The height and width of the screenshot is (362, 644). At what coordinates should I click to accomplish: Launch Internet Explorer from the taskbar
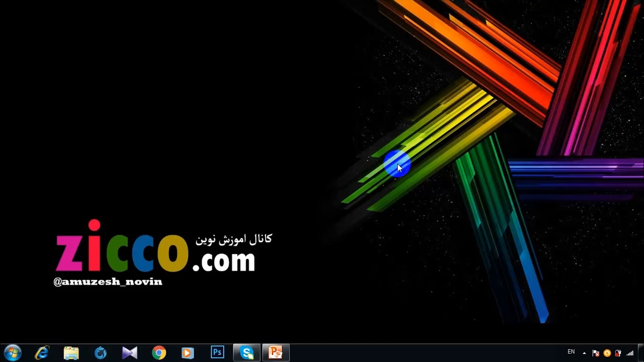tap(42, 352)
